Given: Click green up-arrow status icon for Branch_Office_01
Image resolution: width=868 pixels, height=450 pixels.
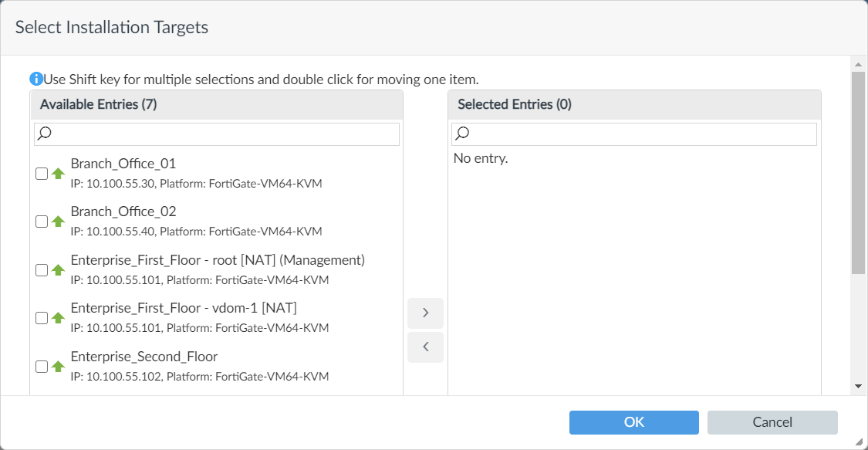Looking at the screenshot, I should 58,174.
